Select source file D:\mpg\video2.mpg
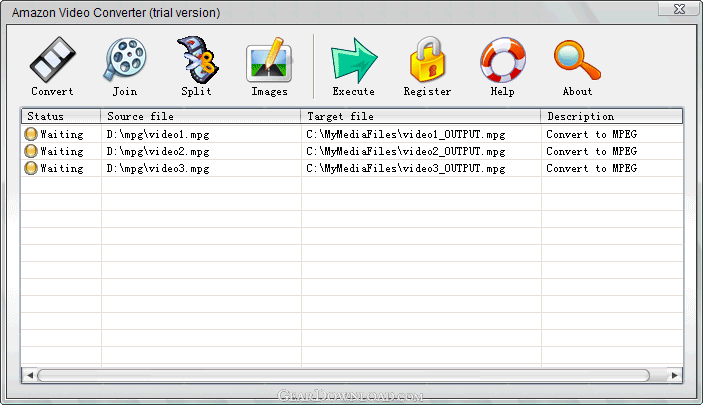The width and height of the screenshot is (703, 405). point(158,152)
